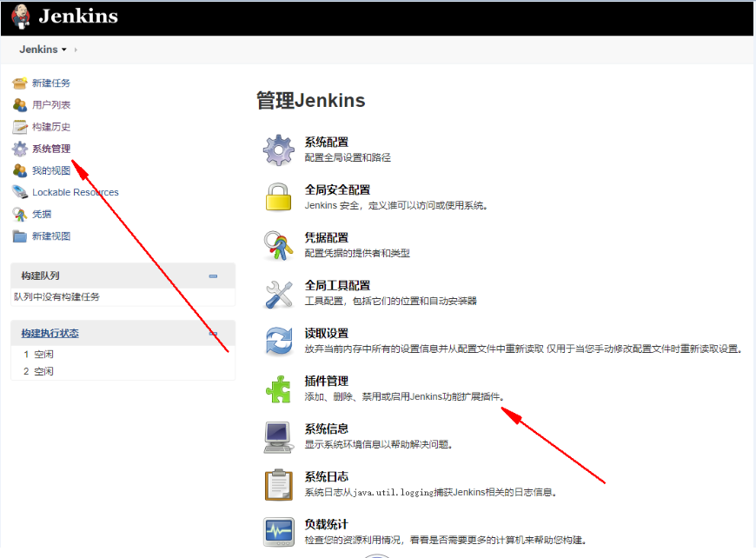756x558 pixels.
Task: Click the 读取设置 refresh arrows icon
Action: pyautogui.click(x=279, y=342)
